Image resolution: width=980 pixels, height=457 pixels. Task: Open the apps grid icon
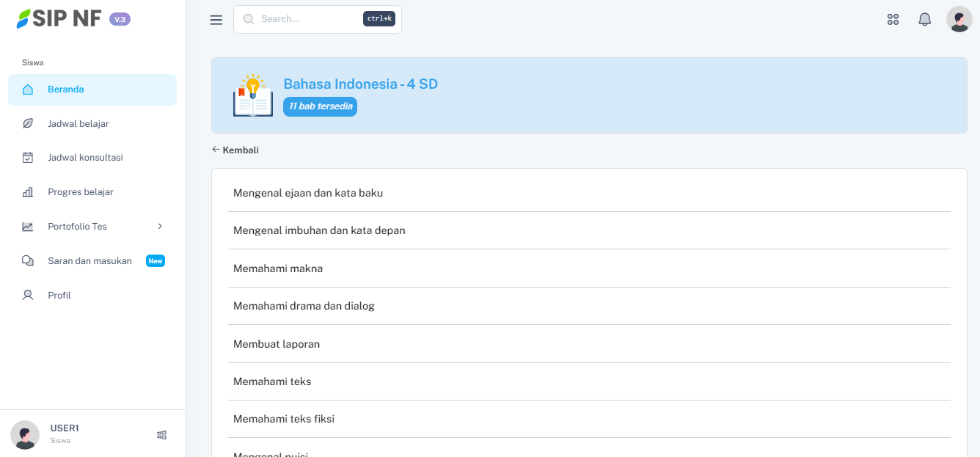pos(893,20)
